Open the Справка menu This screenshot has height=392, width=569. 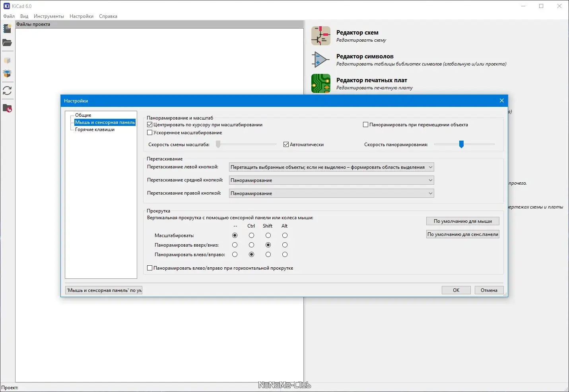point(108,16)
